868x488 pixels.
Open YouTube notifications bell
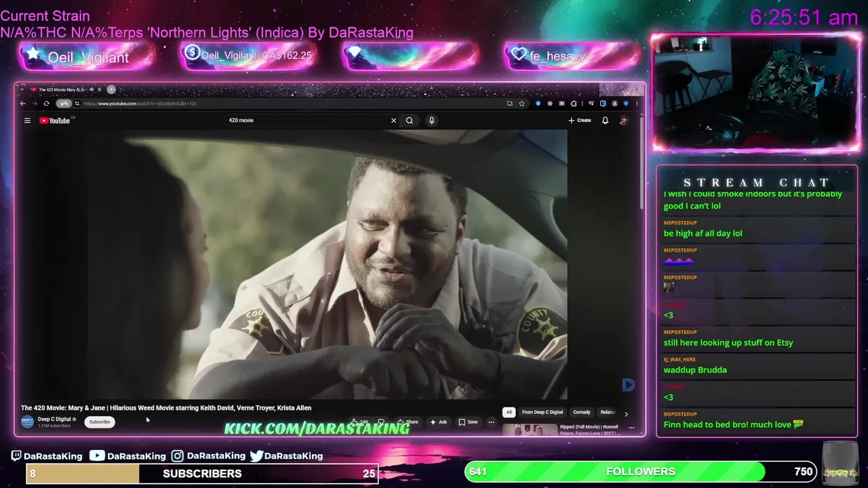click(x=605, y=121)
